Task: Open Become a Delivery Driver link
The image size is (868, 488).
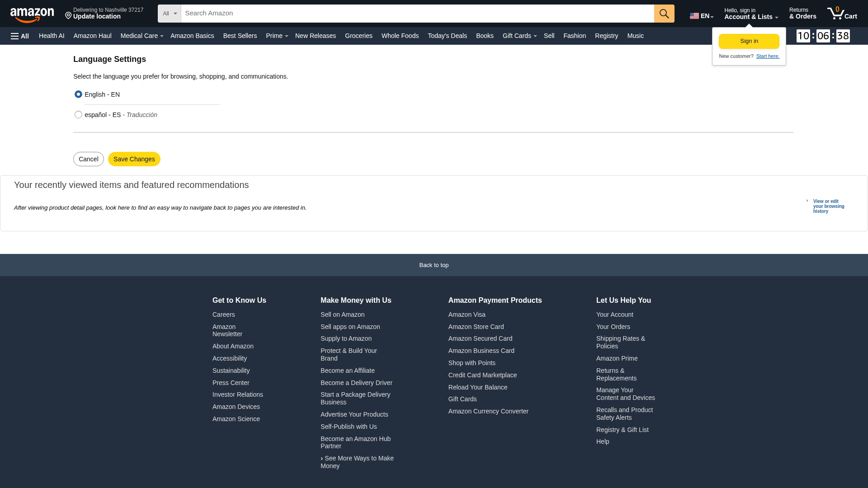Action: (x=356, y=383)
